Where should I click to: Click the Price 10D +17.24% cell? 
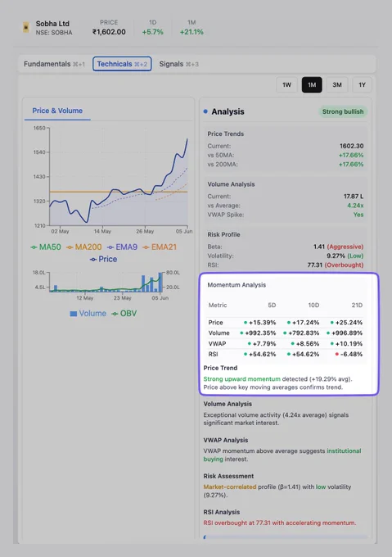tap(303, 323)
